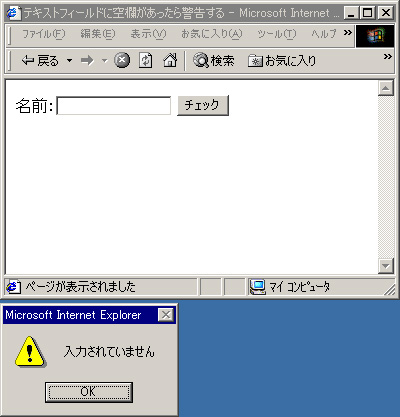This screenshot has height=417, width=400.
Task: Open the ツール(T) menu
Action: [x=276, y=34]
